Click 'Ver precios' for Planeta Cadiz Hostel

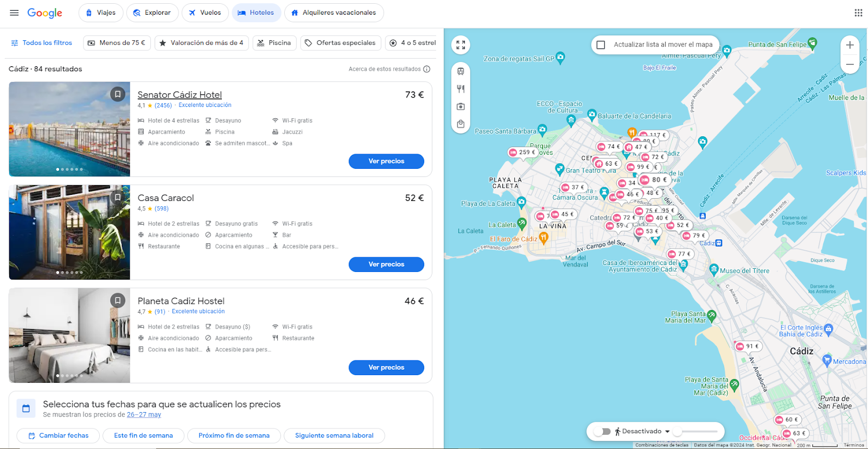(x=386, y=368)
